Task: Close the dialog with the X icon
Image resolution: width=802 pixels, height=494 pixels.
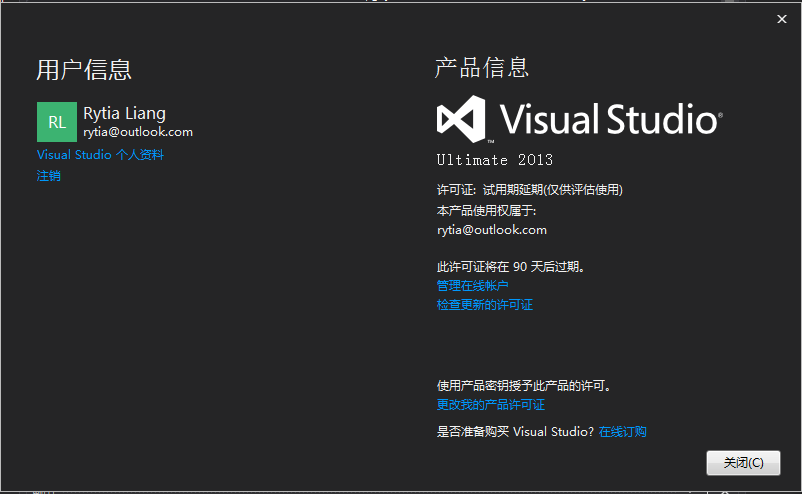Action: point(782,19)
